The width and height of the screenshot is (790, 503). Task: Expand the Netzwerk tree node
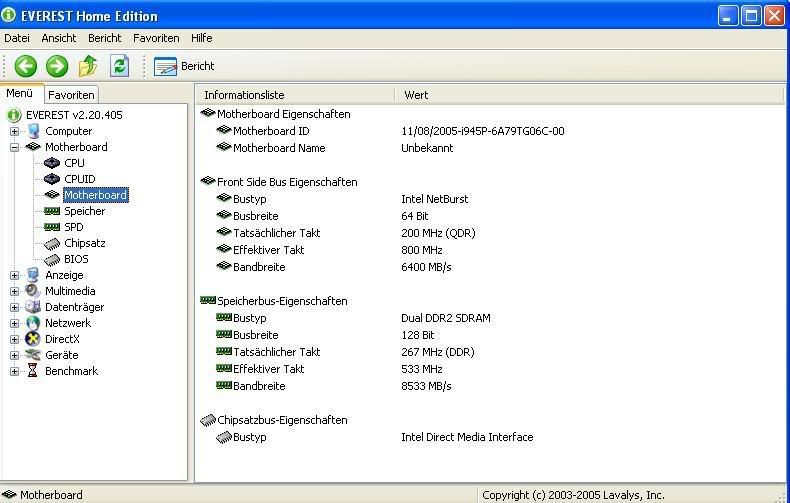click(x=14, y=324)
